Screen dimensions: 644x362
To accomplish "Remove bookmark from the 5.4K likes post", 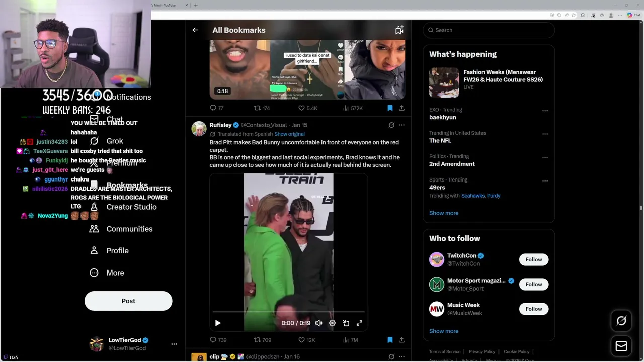I will [x=390, y=108].
